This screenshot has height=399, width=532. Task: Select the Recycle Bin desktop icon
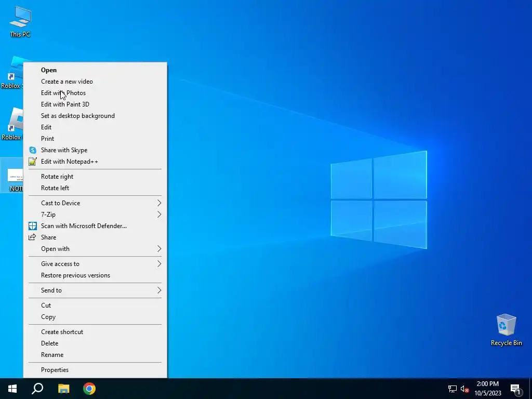[506, 330]
